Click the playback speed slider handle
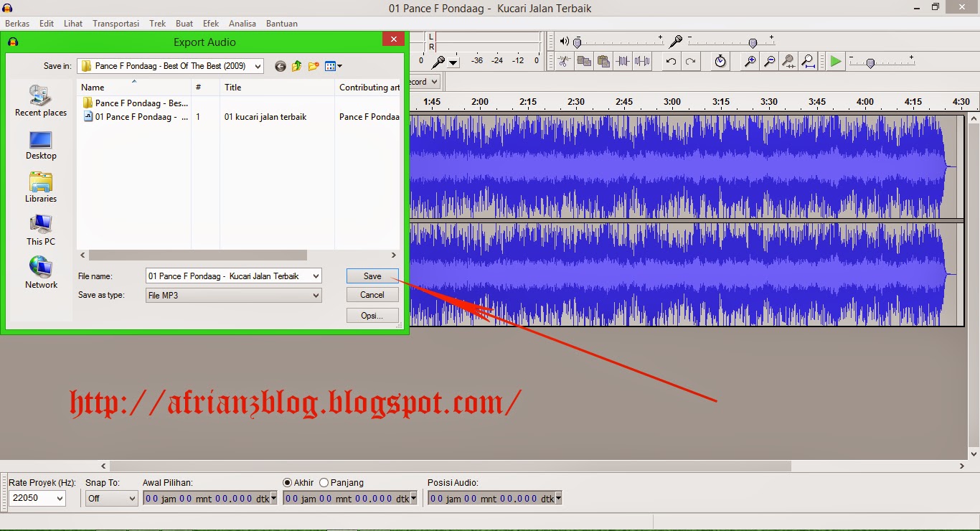This screenshot has height=531, width=980. point(870,63)
